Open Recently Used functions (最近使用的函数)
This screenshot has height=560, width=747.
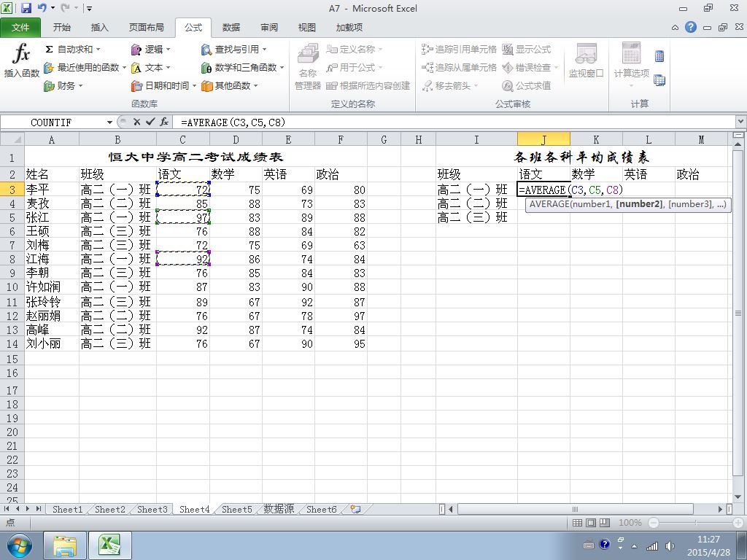point(85,68)
